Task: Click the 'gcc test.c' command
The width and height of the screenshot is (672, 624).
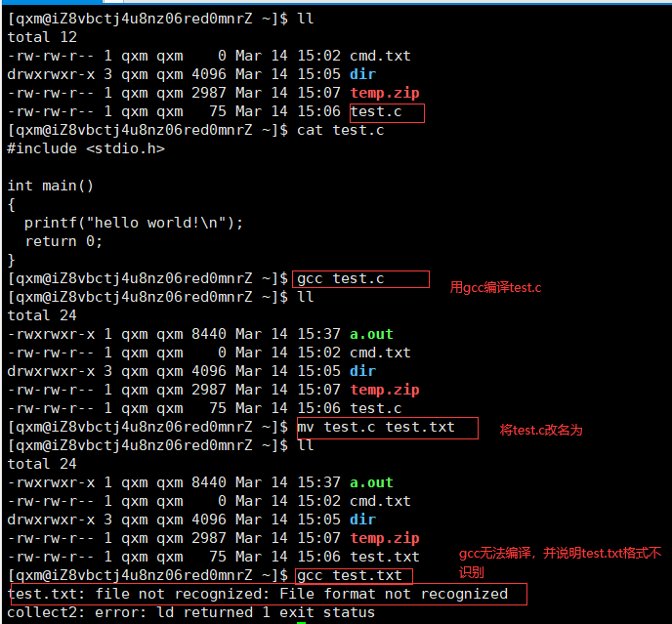Action: pyautogui.click(x=340, y=278)
